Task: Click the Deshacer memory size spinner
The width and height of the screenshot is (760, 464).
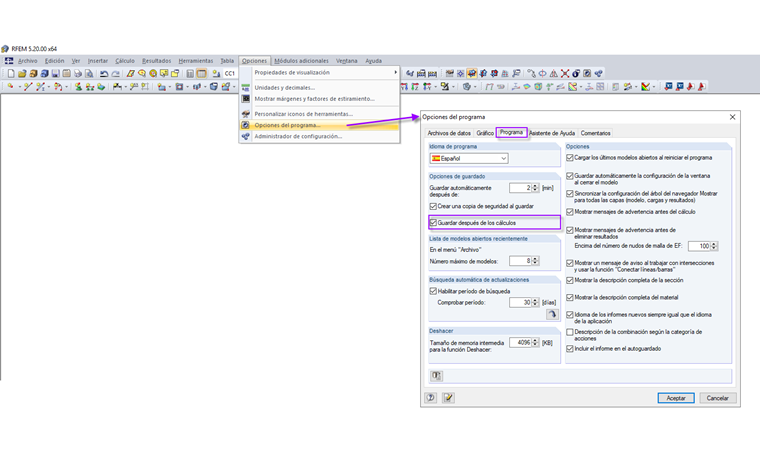Action: pos(535,343)
